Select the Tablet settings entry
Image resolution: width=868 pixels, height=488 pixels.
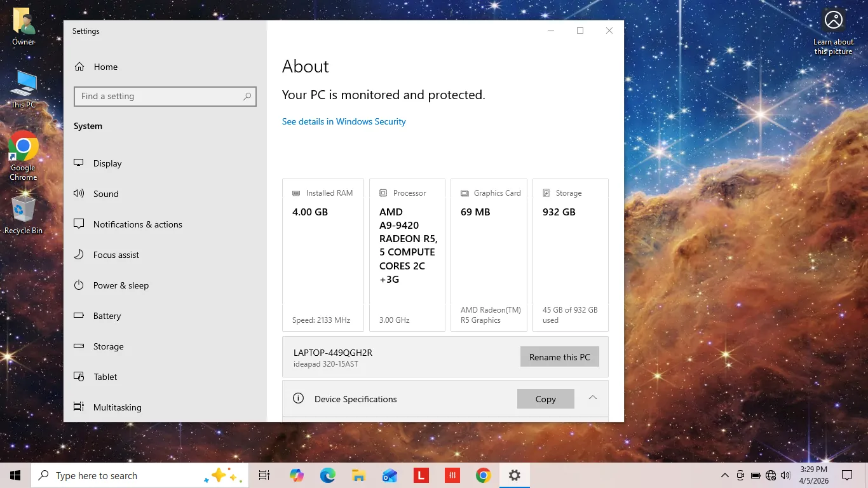pyautogui.click(x=105, y=377)
